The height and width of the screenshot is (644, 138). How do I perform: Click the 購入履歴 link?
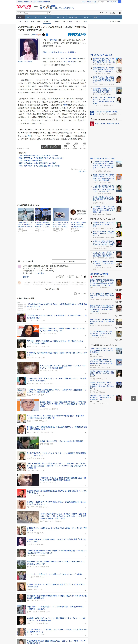click(112, 13)
